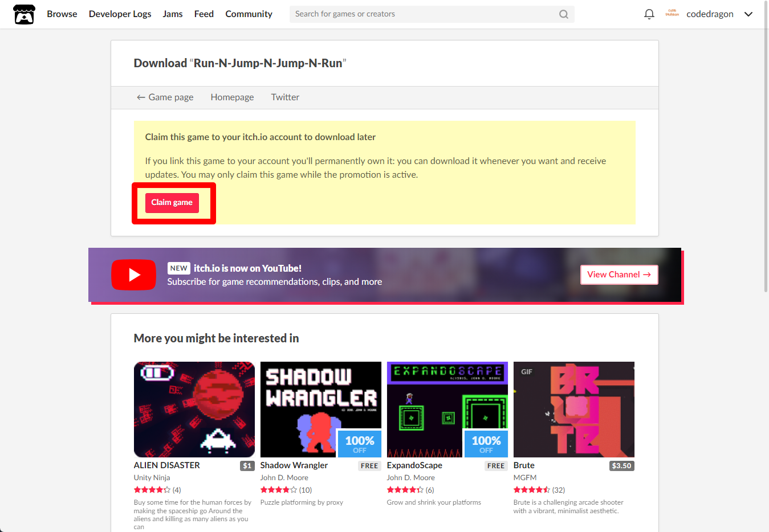Open Unity Ninja's creator page
The height and width of the screenshot is (532, 769).
coord(152,478)
